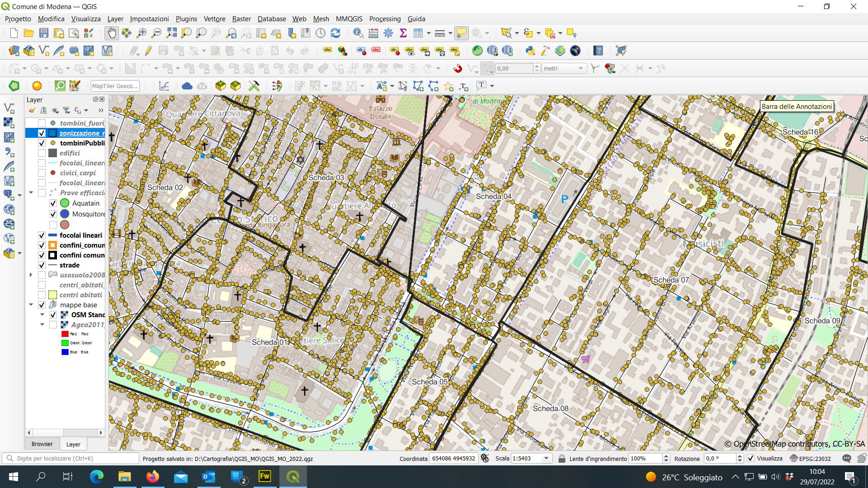Click the Red band color swatch

(65, 334)
